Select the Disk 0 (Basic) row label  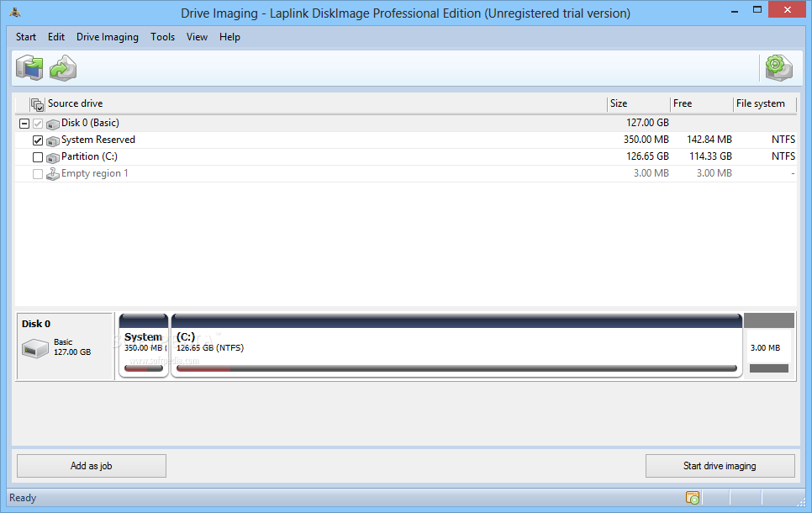(x=90, y=123)
